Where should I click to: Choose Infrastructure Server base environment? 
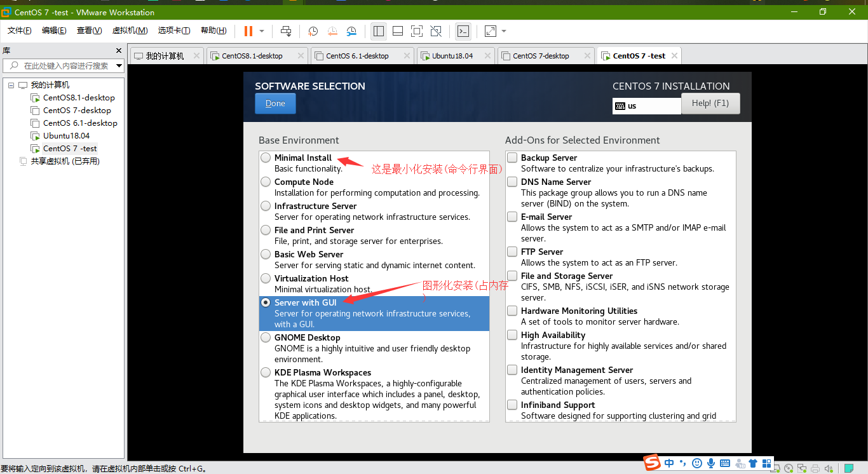click(266, 206)
